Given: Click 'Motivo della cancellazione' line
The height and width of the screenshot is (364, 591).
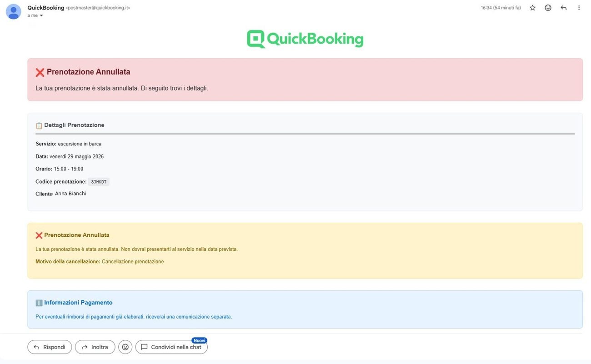Looking at the screenshot, I should coord(100,261).
